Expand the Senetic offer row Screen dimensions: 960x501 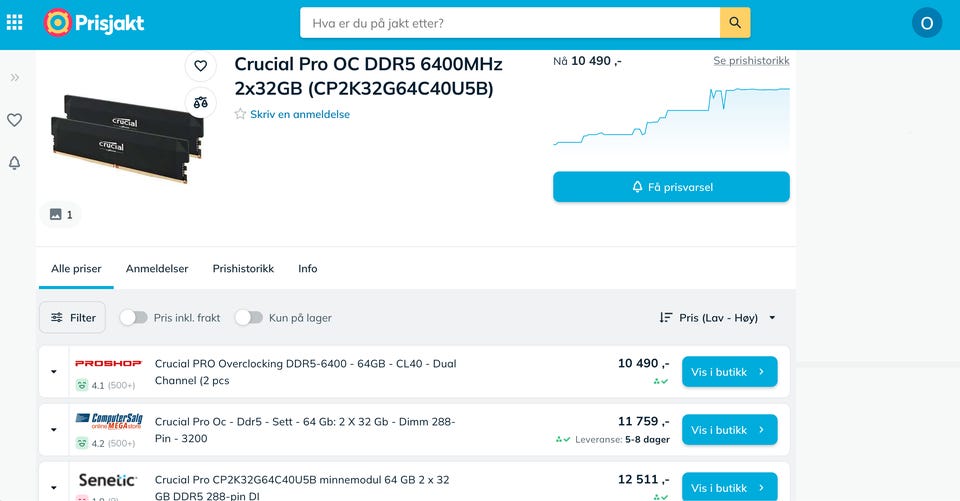pos(54,488)
